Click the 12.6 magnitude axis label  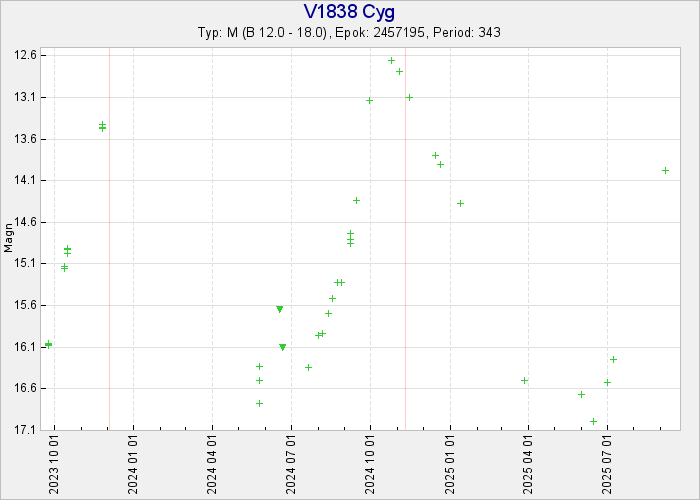(x=25, y=55)
